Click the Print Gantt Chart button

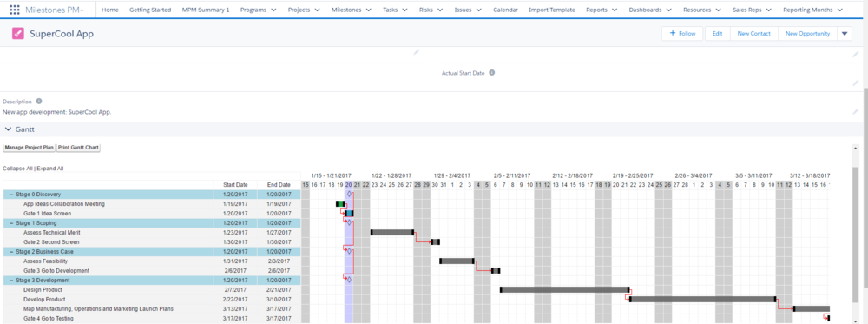tap(79, 148)
